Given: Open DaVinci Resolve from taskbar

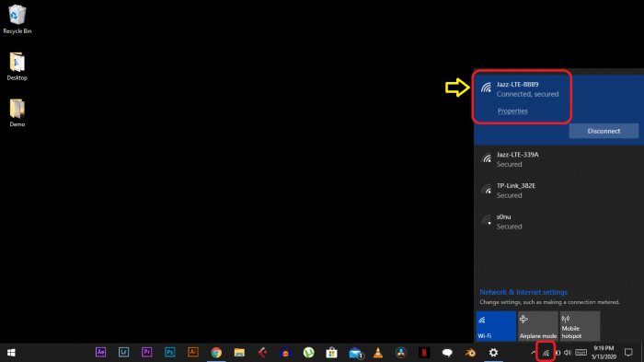Looking at the screenshot, I should tap(401, 353).
